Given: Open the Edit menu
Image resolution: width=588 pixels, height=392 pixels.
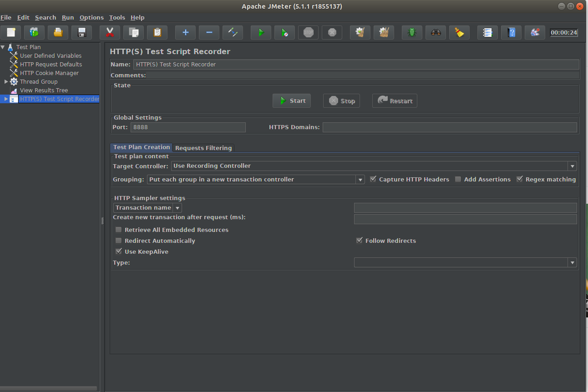Looking at the screenshot, I should click(x=23, y=17).
